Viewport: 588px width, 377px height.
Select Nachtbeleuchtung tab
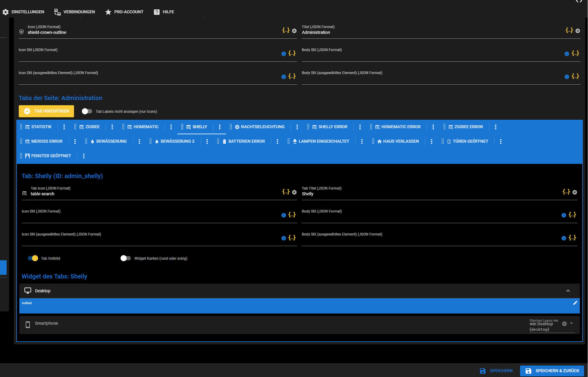pyautogui.click(x=260, y=127)
